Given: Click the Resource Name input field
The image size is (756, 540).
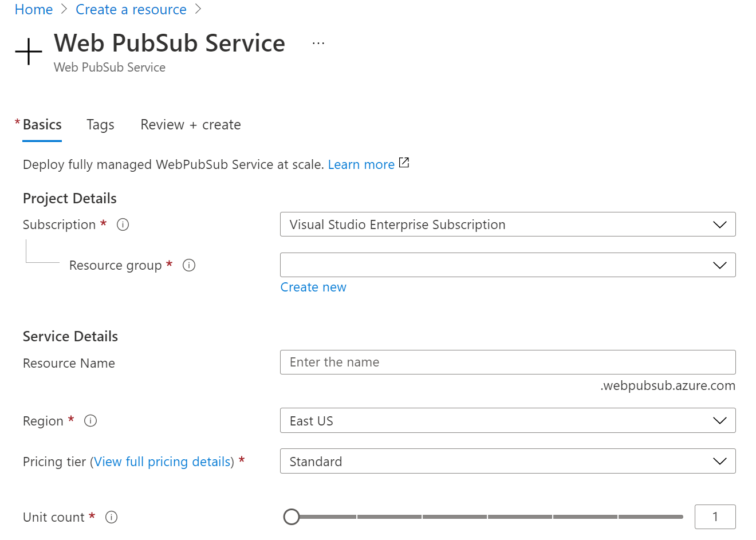Looking at the screenshot, I should (507, 362).
